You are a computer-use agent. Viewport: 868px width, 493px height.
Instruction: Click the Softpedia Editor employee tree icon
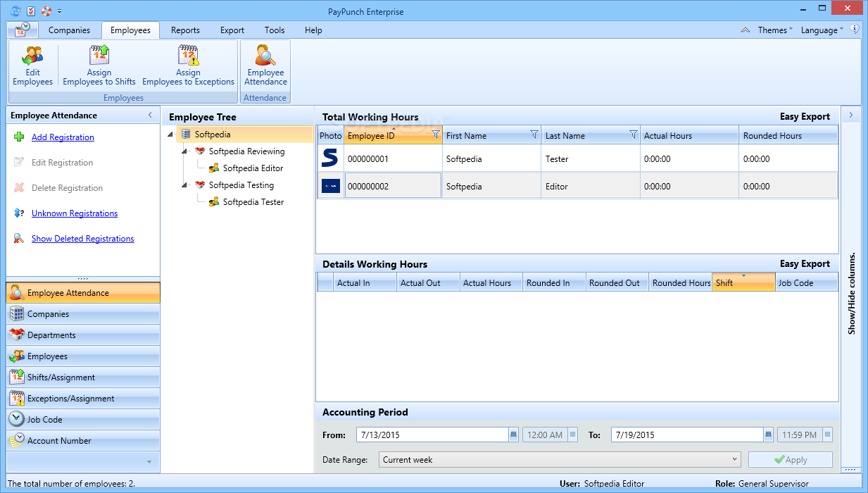pyautogui.click(x=214, y=168)
